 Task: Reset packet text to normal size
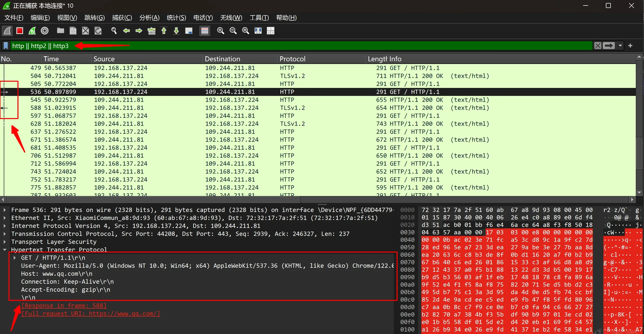(245, 31)
